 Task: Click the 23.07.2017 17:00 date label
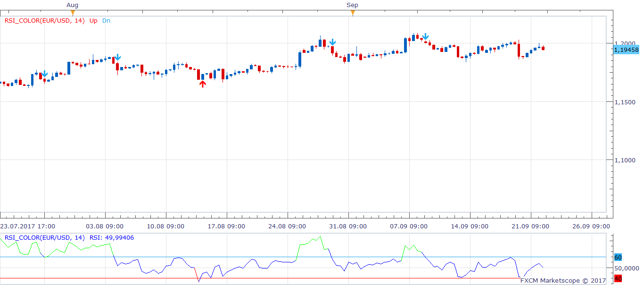click(x=28, y=226)
